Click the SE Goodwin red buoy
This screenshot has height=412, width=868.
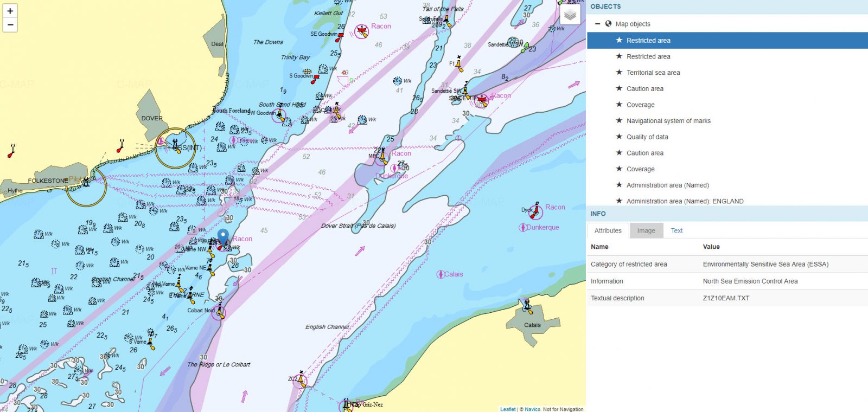click(x=339, y=37)
